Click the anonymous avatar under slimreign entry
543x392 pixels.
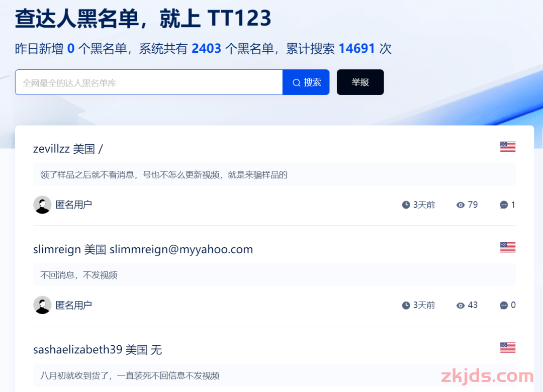(x=42, y=305)
